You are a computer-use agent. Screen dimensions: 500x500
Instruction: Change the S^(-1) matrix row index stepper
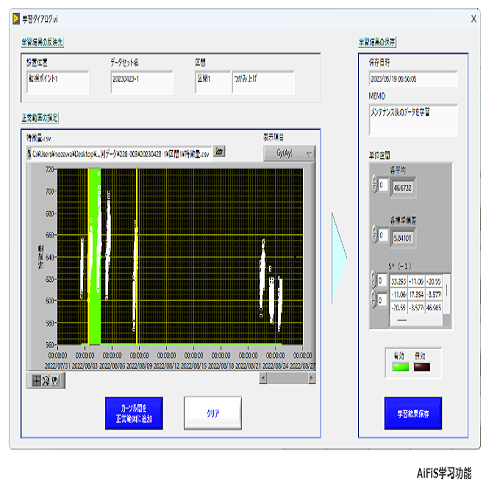point(374,280)
